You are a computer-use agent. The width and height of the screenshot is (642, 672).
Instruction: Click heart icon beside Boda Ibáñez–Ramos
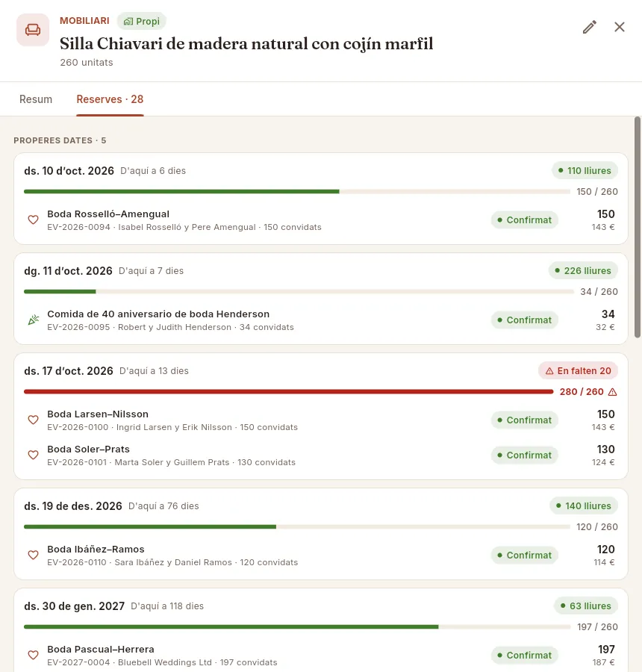coord(33,555)
